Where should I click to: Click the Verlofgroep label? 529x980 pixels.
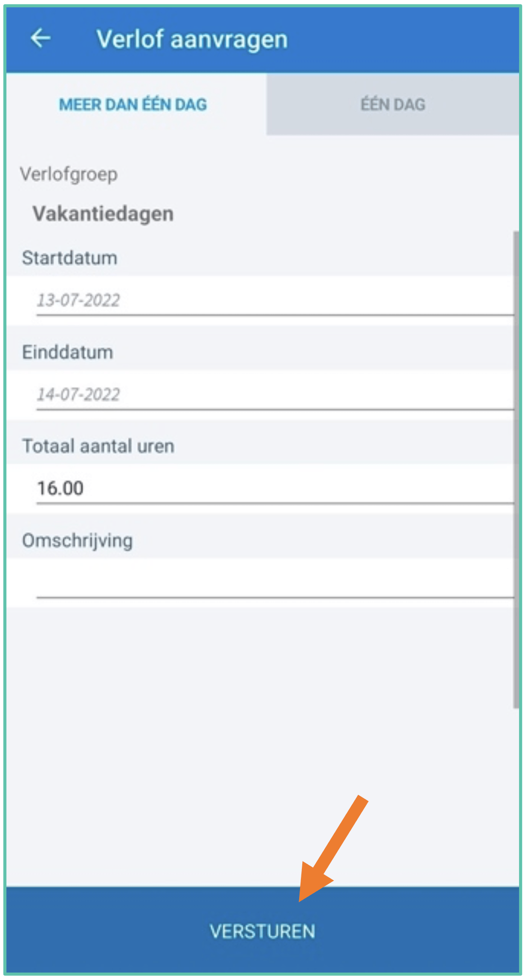(69, 174)
